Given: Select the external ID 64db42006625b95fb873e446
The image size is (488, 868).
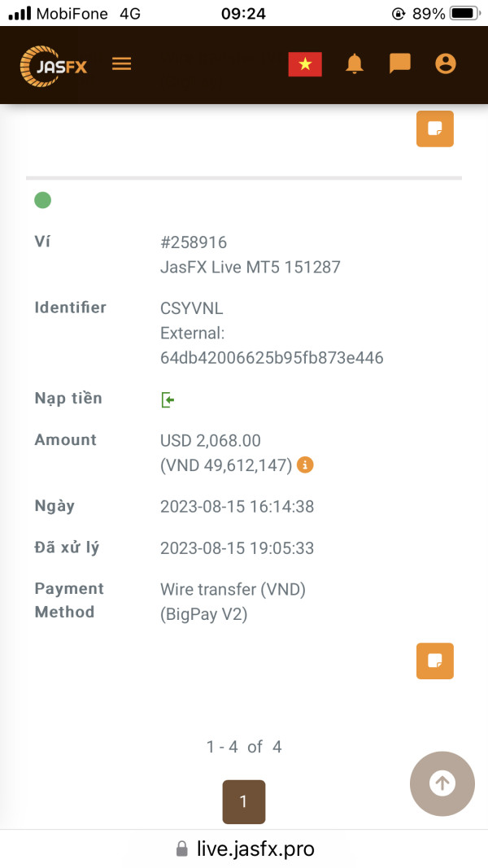Looking at the screenshot, I should (272, 358).
